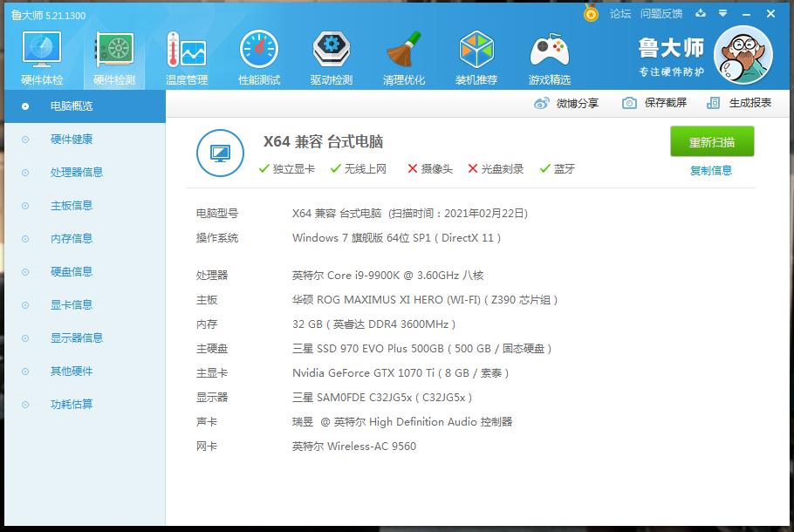794x532 pixels.
Task: Open 其他硬件 sidebar section
Action: pyautogui.click(x=86, y=372)
